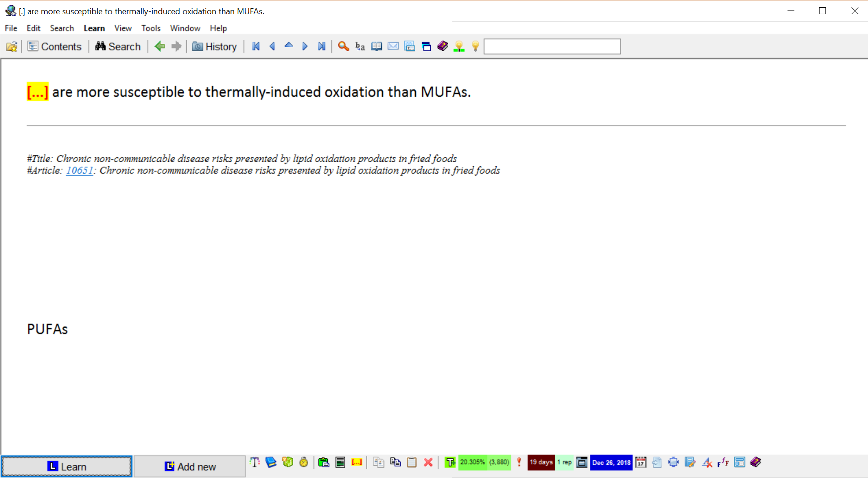Click the answer text PUFAs
Screen dimensions: 868x478
(x=47, y=329)
